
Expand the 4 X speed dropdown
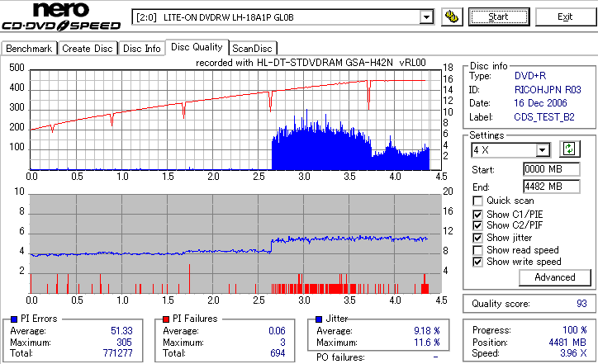tap(543, 149)
